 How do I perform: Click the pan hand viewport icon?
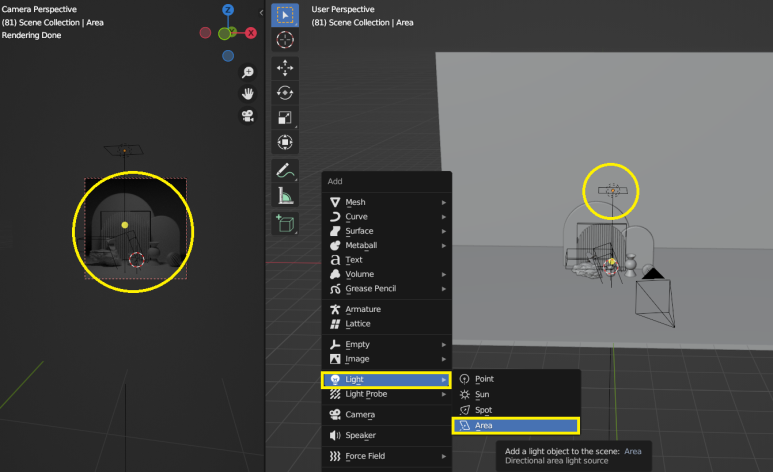tap(247, 94)
